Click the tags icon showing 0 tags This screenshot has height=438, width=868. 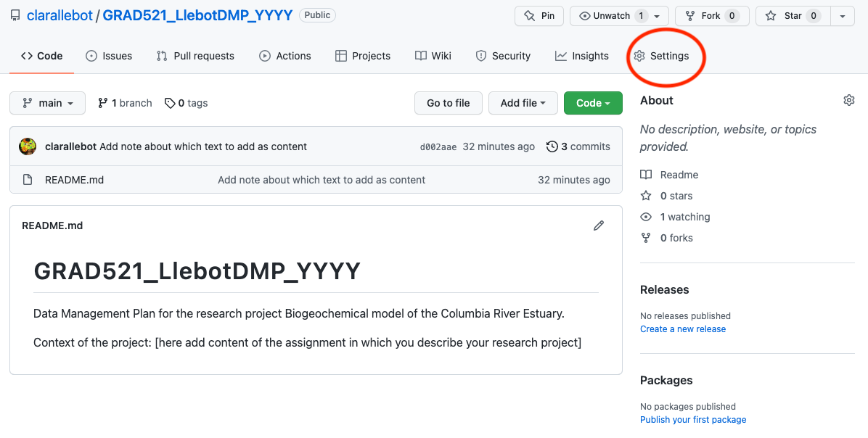pyautogui.click(x=170, y=103)
